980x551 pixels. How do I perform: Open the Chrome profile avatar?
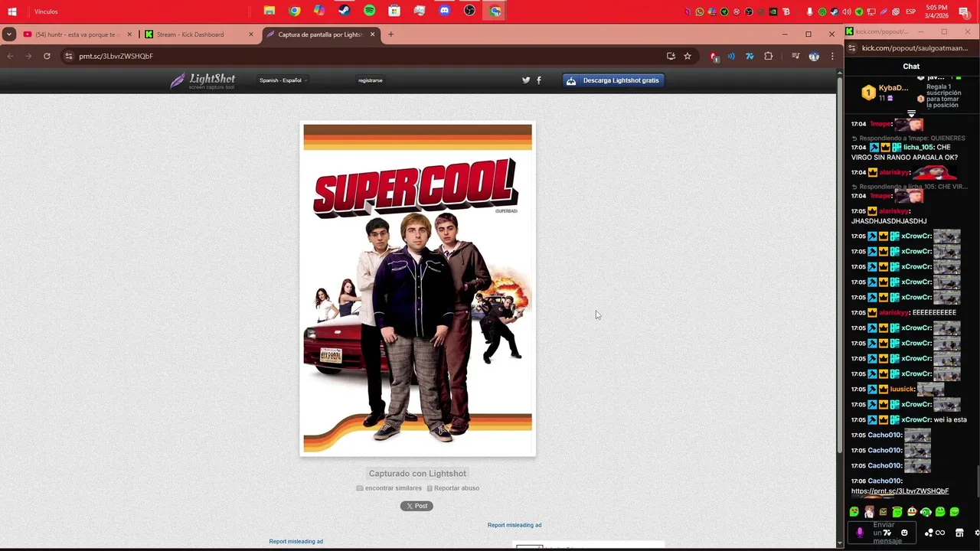pos(814,56)
